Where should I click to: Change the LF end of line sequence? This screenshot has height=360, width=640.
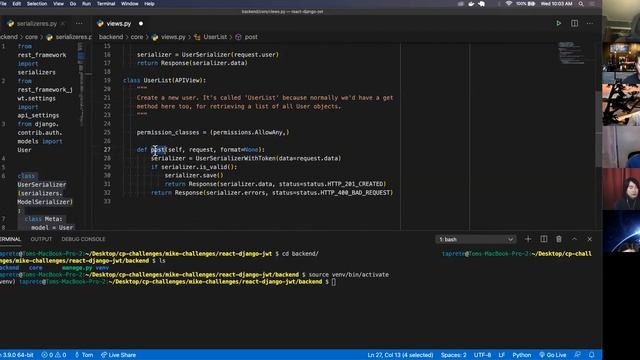coord(502,355)
